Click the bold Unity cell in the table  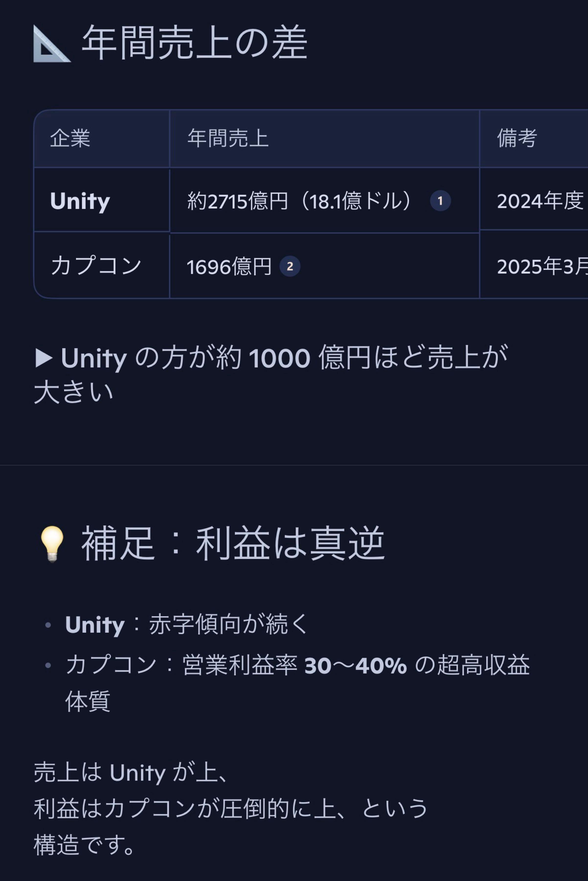[80, 201]
